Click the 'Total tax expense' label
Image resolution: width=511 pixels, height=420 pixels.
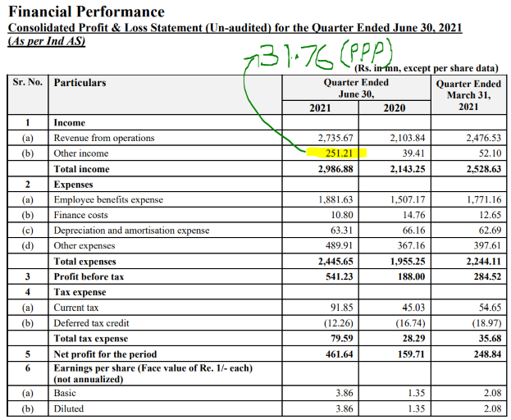tap(90, 339)
